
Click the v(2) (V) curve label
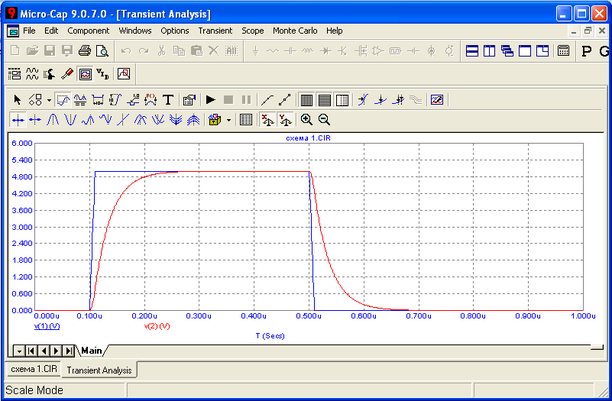tap(157, 326)
